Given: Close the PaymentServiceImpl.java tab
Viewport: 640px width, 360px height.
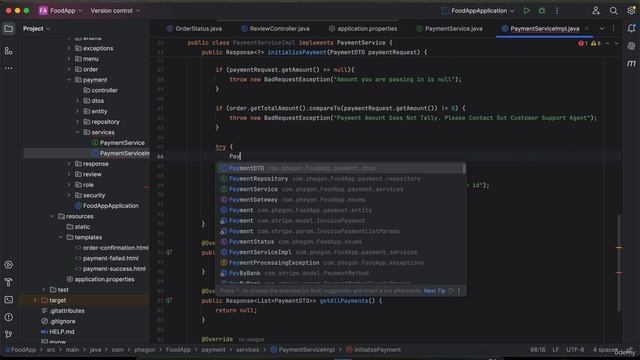Looking at the screenshot, I should 587,29.
